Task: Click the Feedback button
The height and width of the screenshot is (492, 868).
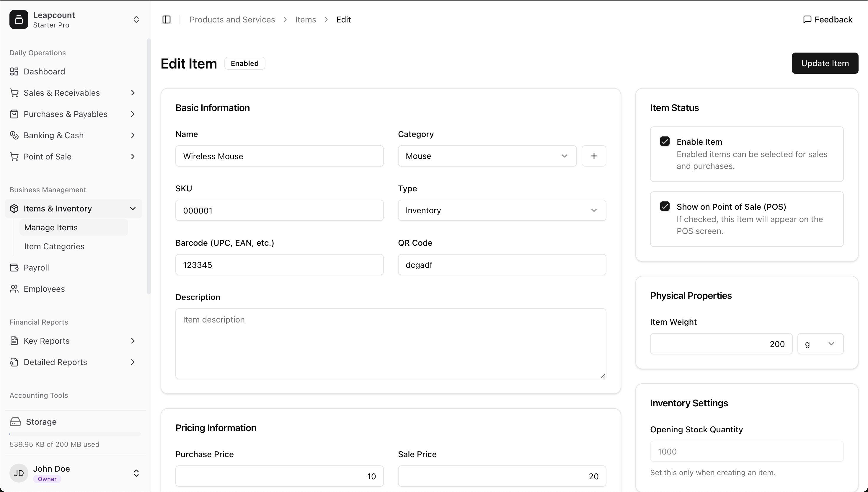Action: [828, 19]
